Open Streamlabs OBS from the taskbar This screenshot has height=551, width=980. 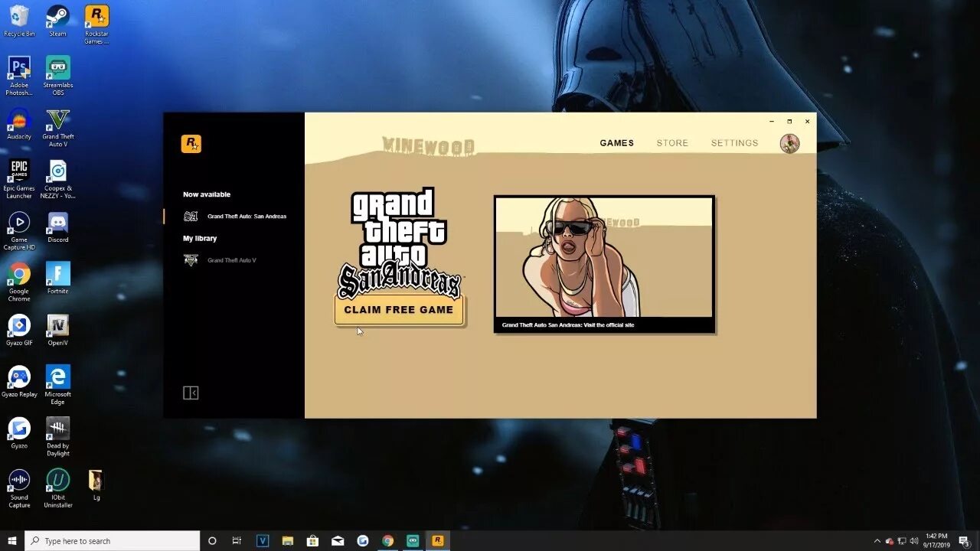point(413,541)
